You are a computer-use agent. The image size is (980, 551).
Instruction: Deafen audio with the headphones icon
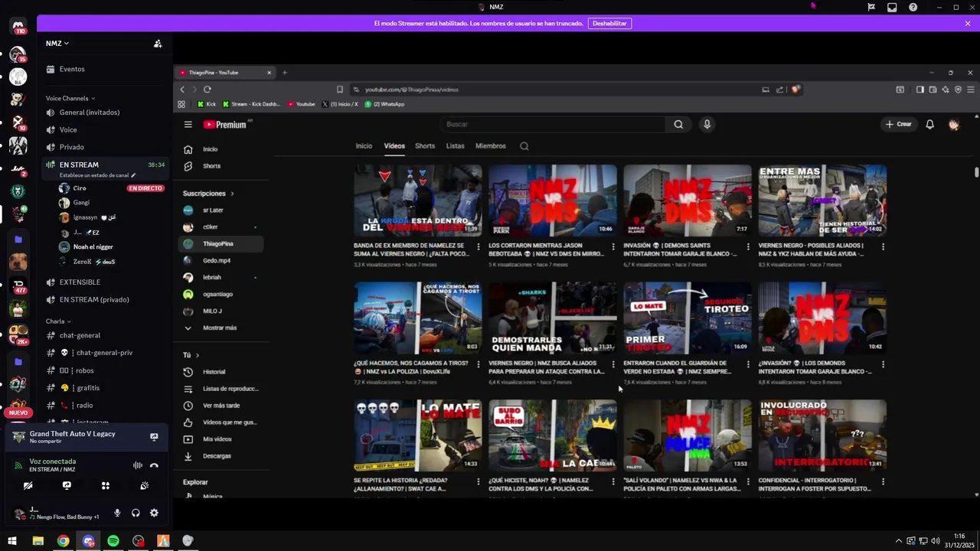[x=136, y=513]
